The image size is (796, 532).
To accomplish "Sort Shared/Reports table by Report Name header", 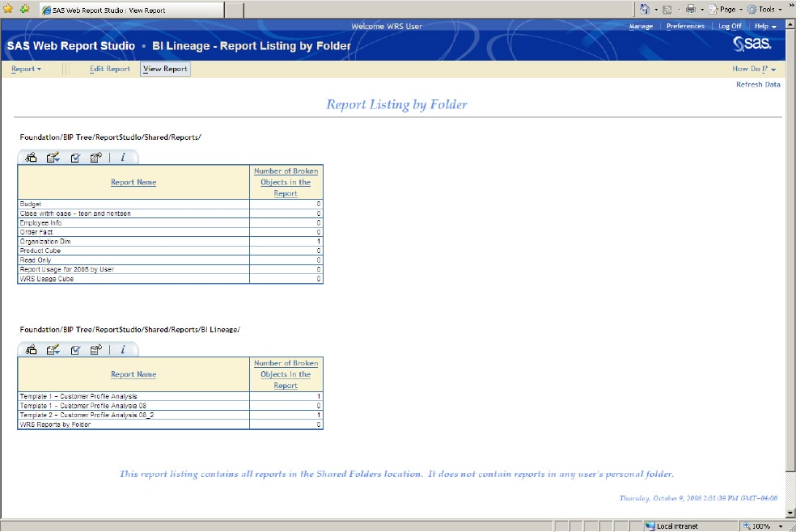I will coord(133,182).
